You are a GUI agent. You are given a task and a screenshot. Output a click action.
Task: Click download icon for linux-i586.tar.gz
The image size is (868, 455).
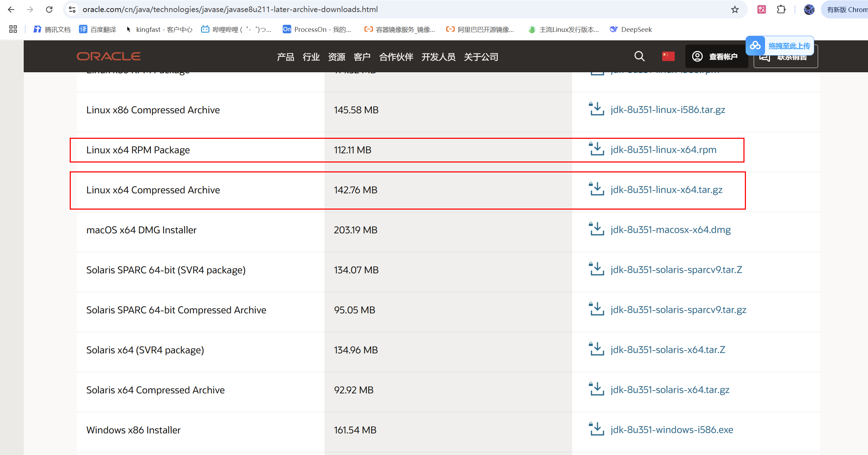click(x=597, y=109)
